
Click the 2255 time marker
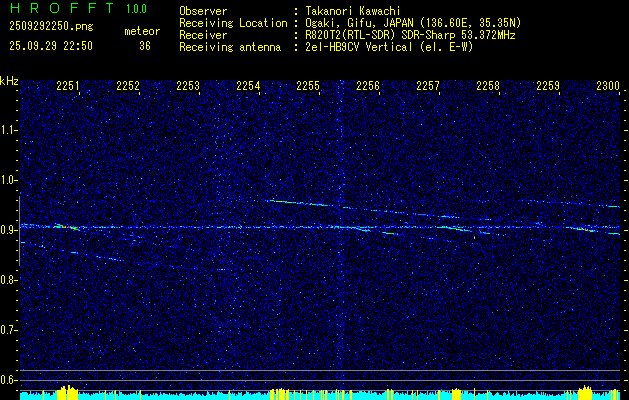pos(308,86)
